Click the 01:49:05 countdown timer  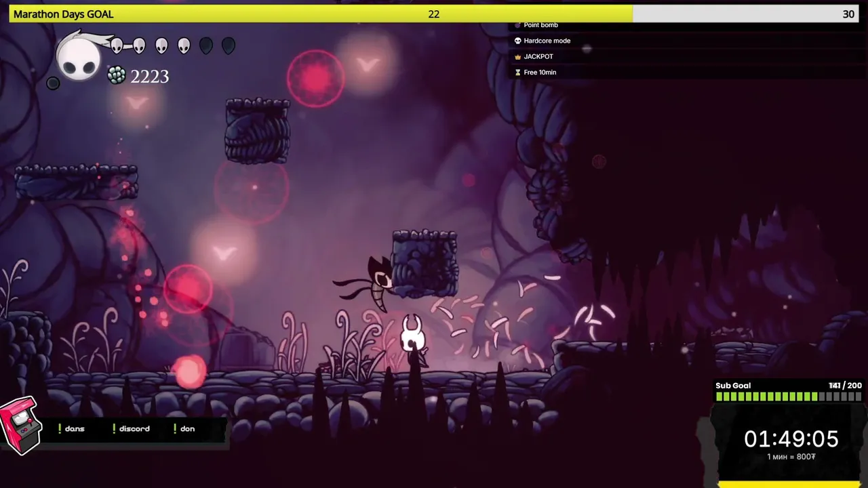(791, 439)
